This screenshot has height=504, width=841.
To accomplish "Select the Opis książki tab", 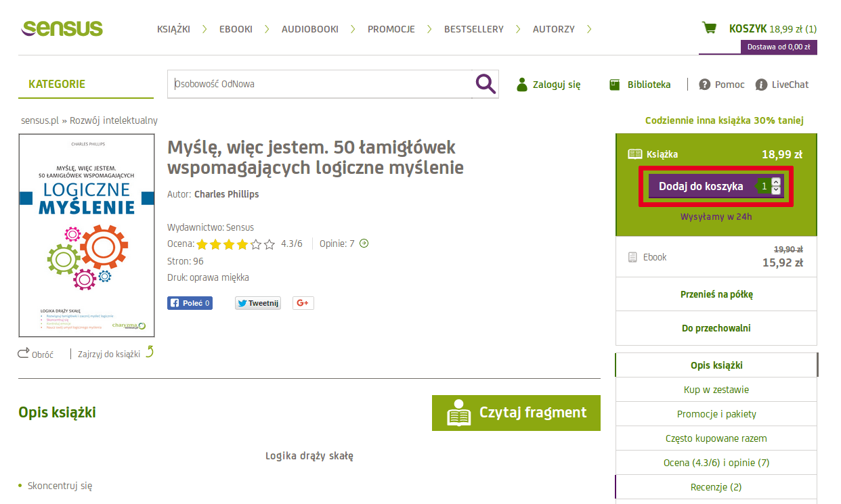I will tap(716, 365).
